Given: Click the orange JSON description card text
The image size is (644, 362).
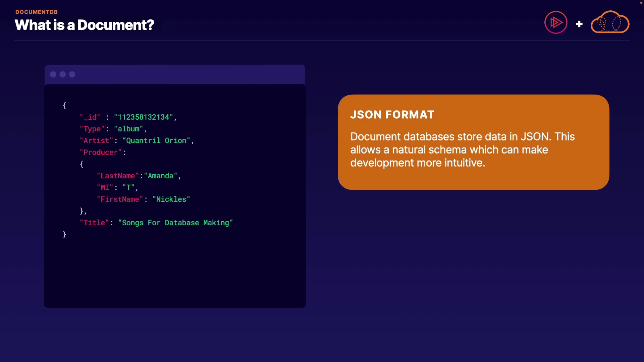Looking at the screenshot, I should point(462,149).
